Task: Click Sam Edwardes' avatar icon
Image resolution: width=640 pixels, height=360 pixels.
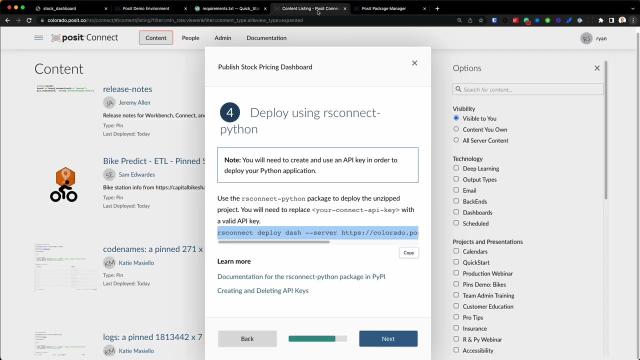Action: [109, 175]
